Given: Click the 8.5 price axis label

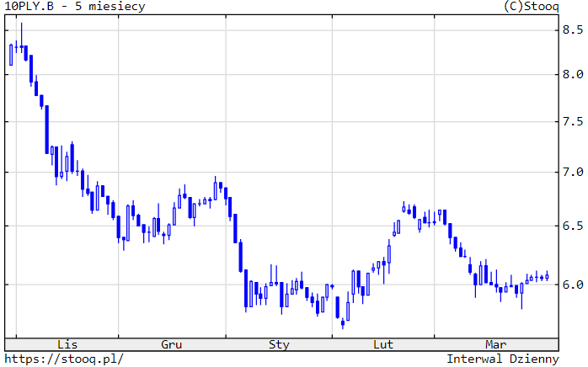Looking at the screenshot, I should 574,30.
